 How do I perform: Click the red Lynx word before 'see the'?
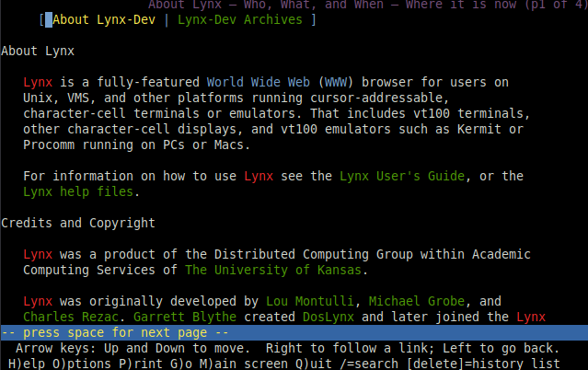pyautogui.click(x=259, y=177)
